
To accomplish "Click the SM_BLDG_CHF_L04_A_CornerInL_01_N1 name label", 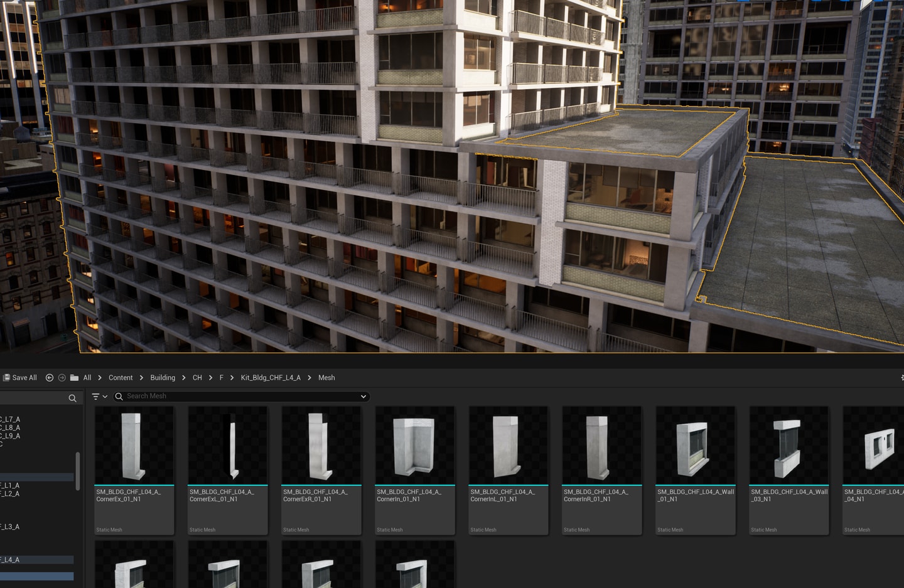I will (503, 496).
